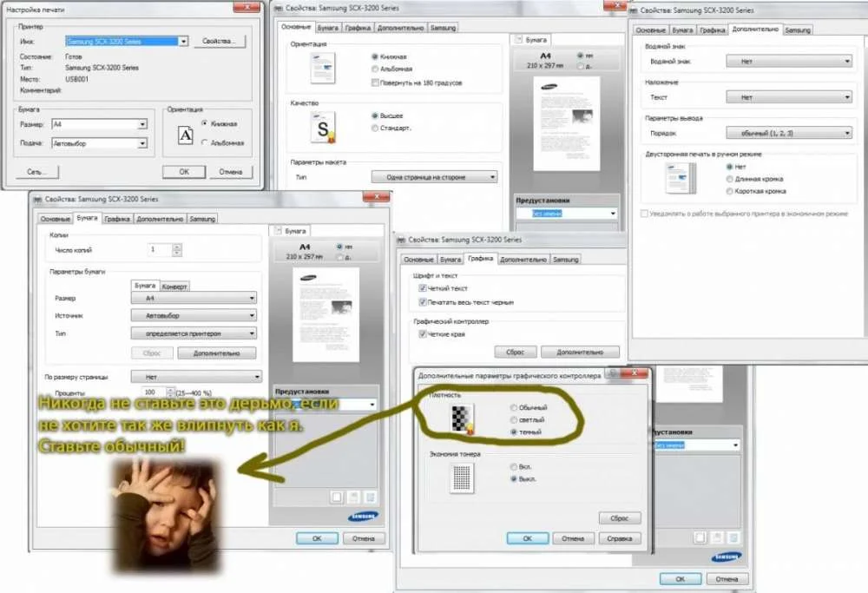Click Дополнительно button in Графический контроллер group
This screenshot has height=593, width=868.
[x=580, y=352]
